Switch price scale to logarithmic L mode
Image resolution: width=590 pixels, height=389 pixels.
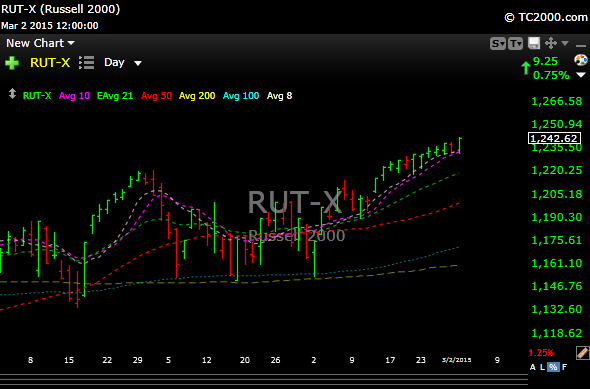[x=542, y=367]
